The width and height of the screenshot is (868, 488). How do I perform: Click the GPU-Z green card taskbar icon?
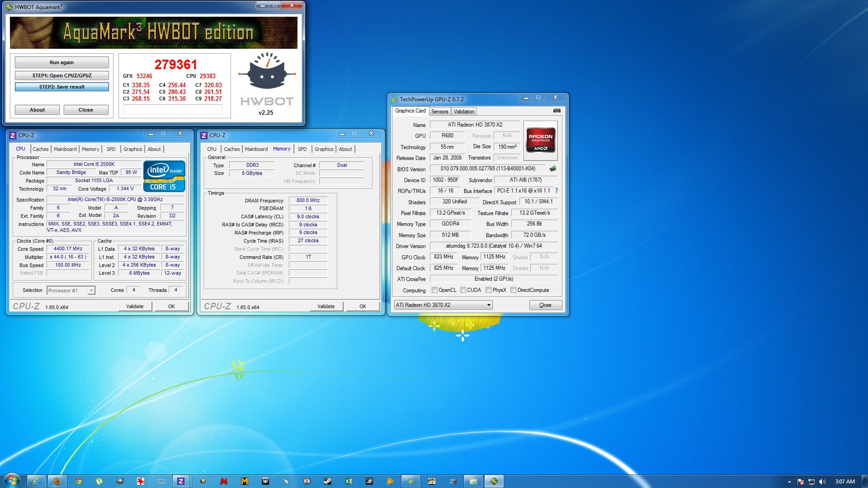click(411, 481)
